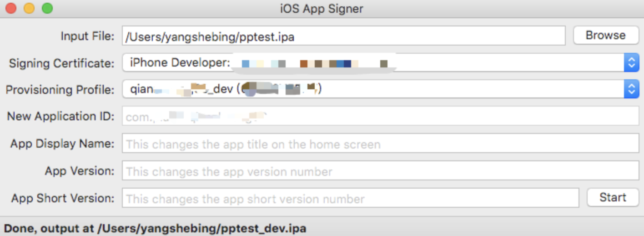
Task: Click the New Application ID label
Action: (61, 117)
